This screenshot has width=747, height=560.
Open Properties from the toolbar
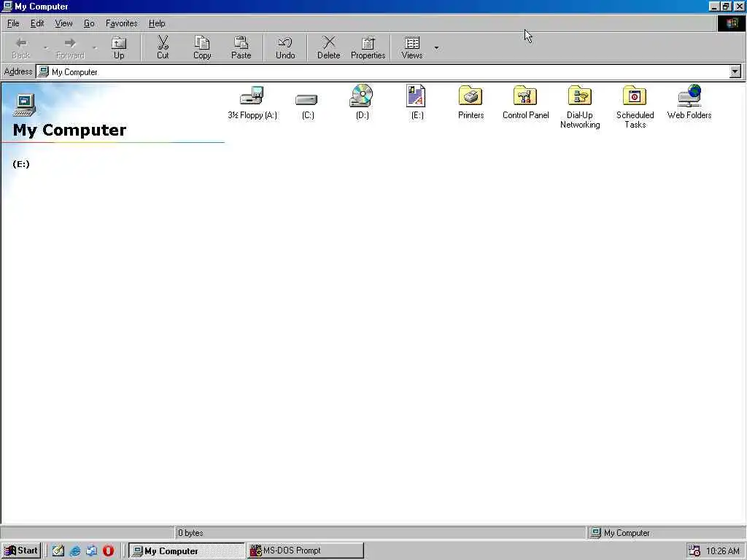click(368, 48)
